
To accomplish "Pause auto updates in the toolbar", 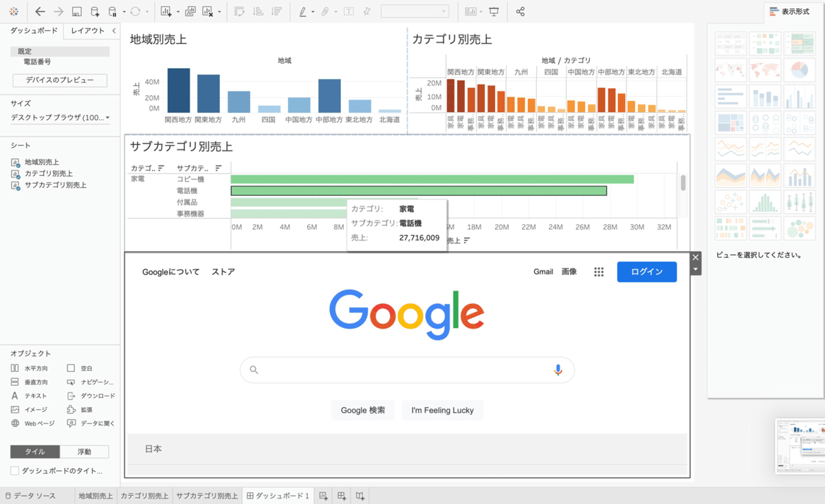I will click(113, 12).
